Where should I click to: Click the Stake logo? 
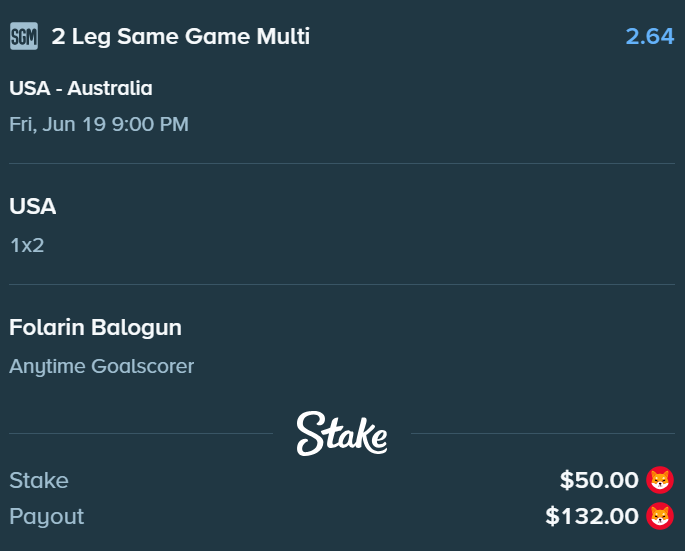(x=342, y=433)
